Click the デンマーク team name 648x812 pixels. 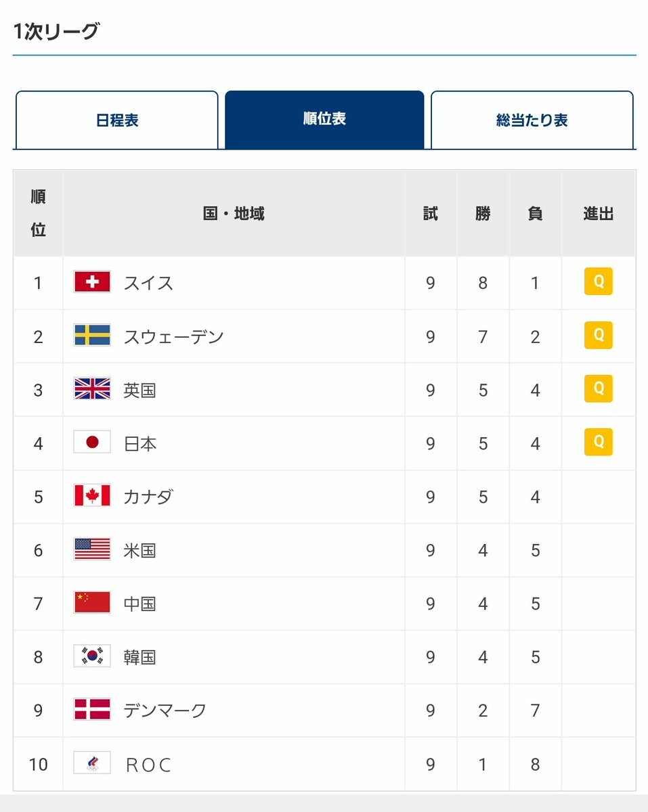tap(165, 710)
